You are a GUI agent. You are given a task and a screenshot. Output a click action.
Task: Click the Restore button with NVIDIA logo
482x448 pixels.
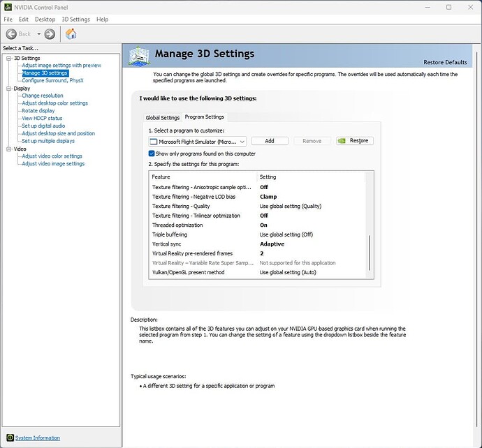point(355,141)
